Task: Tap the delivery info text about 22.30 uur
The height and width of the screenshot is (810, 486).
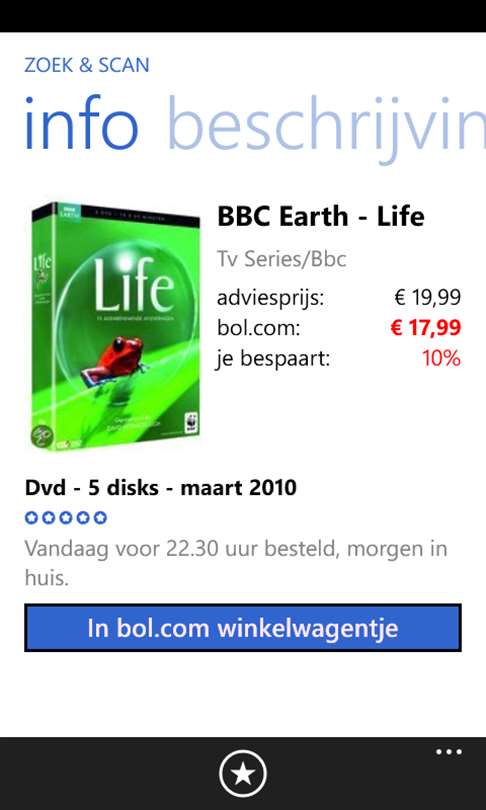Action: point(236,563)
